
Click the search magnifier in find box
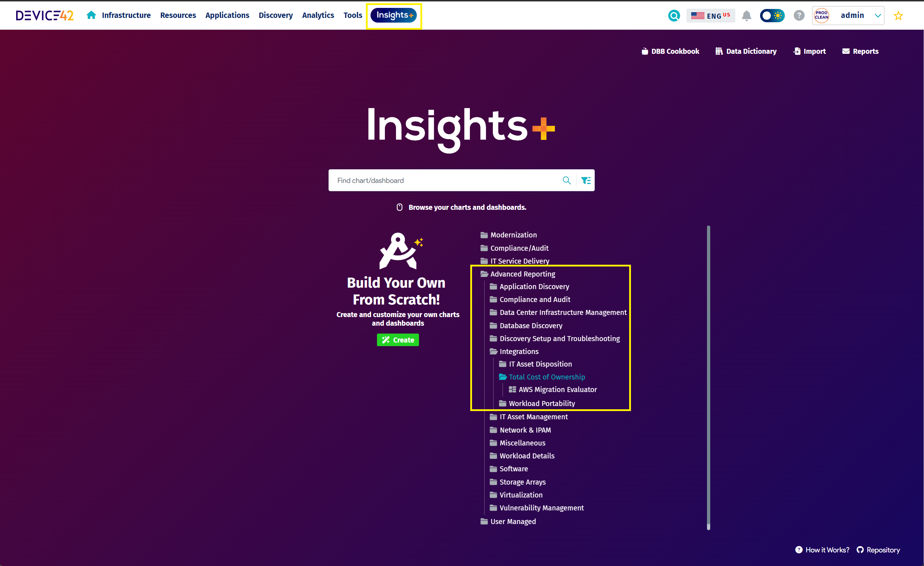[x=567, y=180]
